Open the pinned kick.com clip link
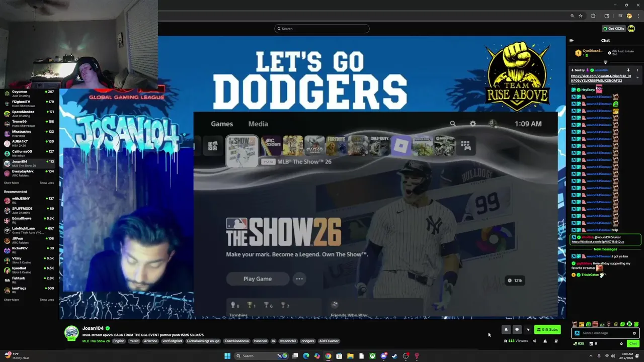This screenshot has width=644, height=362. click(x=601, y=78)
